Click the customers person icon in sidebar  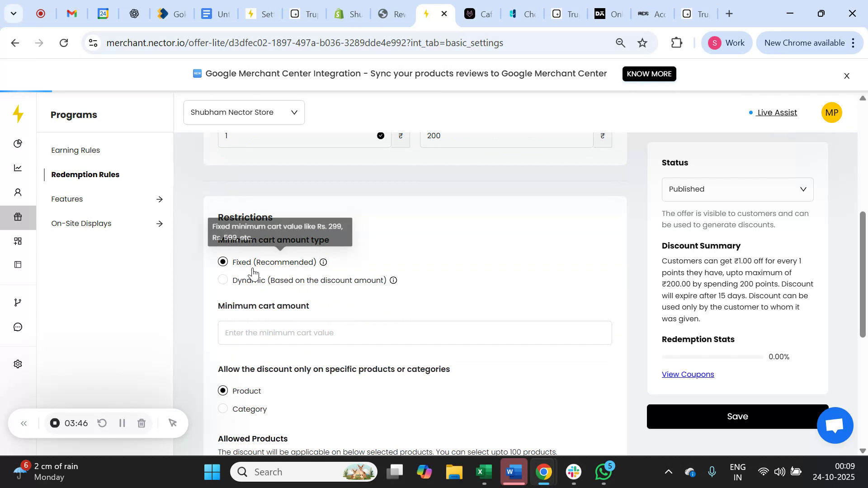coord(18,192)
